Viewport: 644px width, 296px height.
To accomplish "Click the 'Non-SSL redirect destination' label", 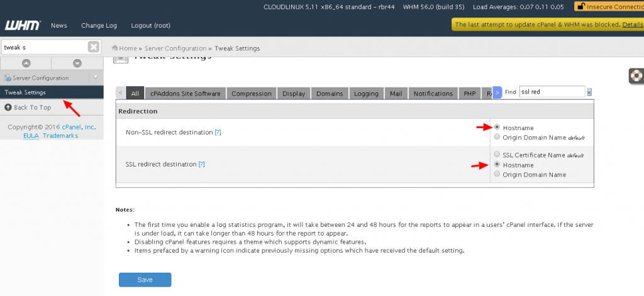I will point(169,132).
